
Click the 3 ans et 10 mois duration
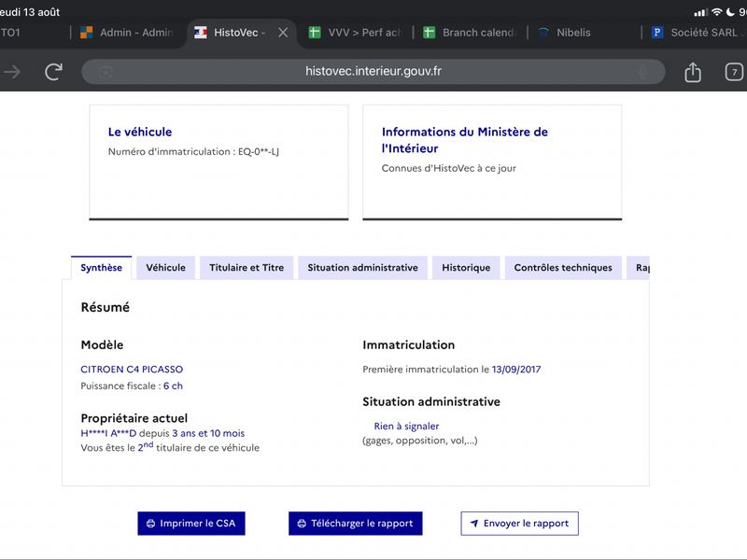point(208,433)
